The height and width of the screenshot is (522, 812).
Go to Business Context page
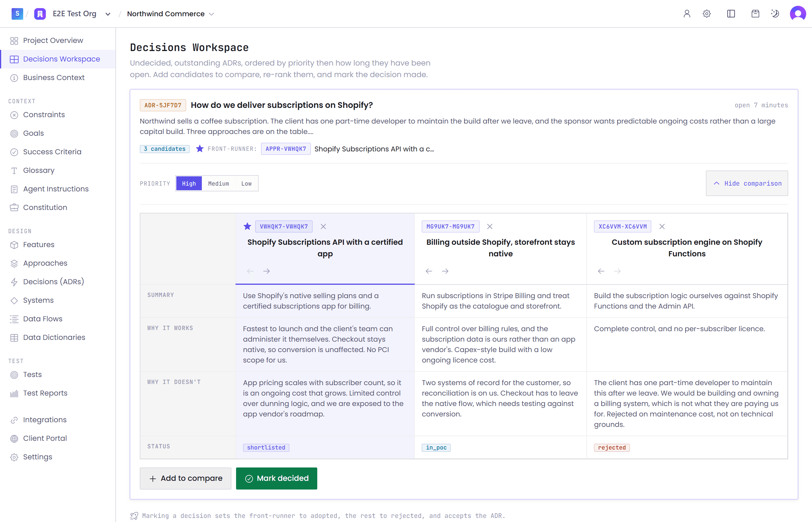[x=58, y=78]
